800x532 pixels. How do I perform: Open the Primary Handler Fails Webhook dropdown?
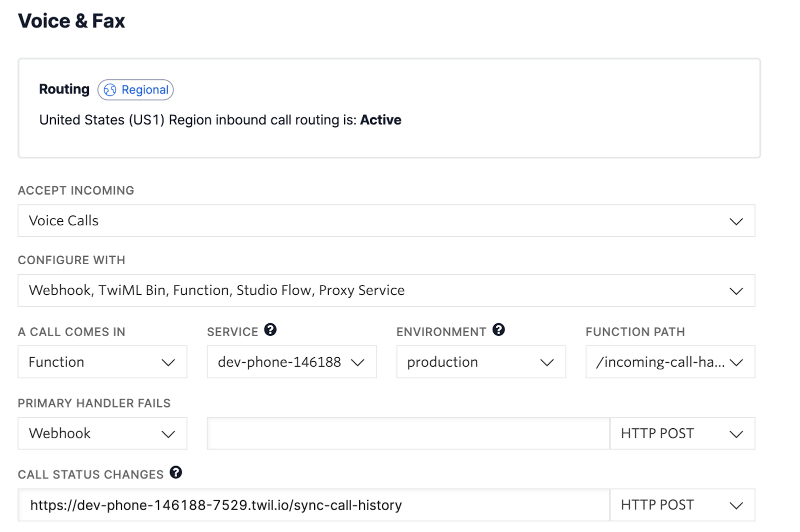pos(102,433)
